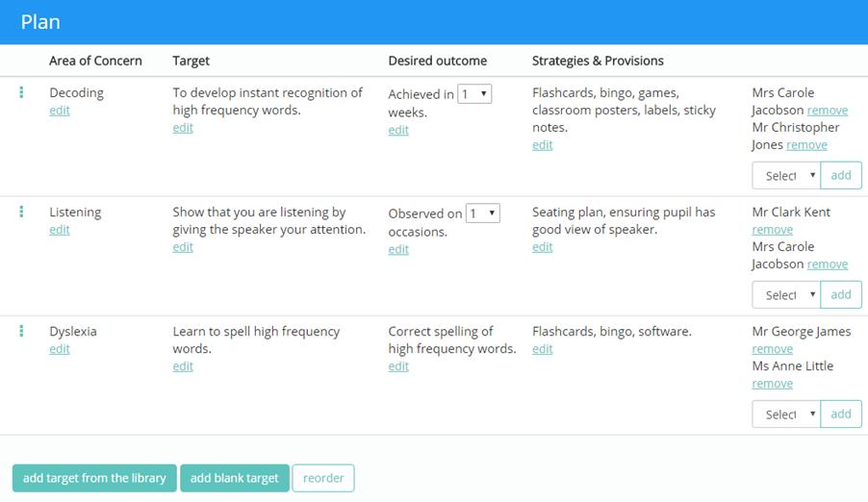Click the 'add blank target' button
Screen dimensions: 868x502
[x=235, y=478]
